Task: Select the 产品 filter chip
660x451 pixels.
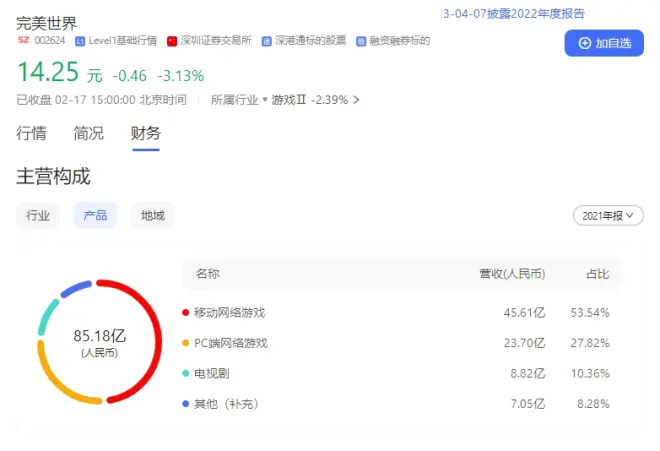Action: (x=95, y=215)
